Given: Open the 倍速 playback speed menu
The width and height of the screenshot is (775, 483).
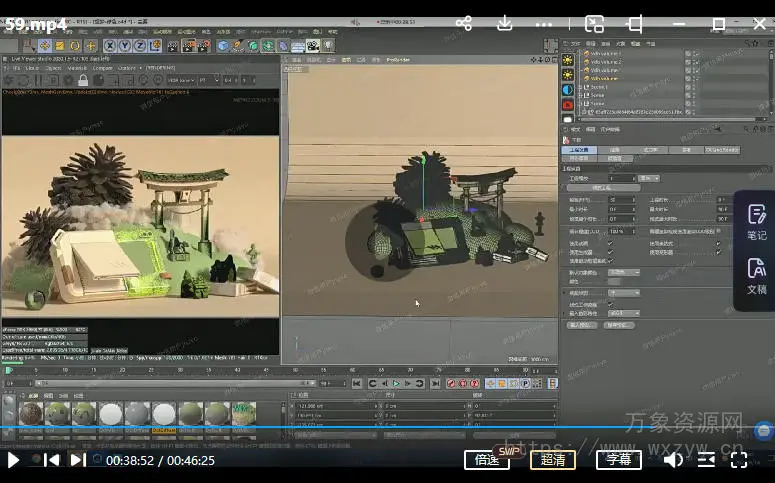Looking at the screenshot, I should [x=487, y=460].
